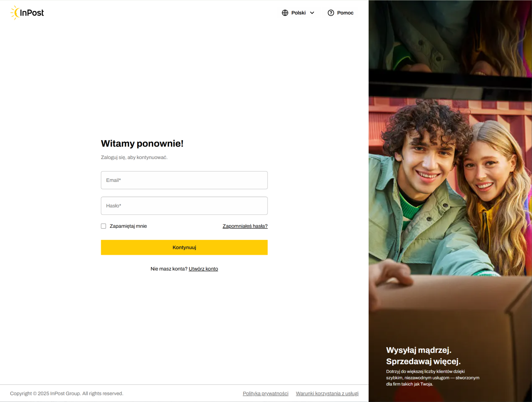Screen dimensions: 532x402
Task: Click the InPost sun logo
Action: 15,13
